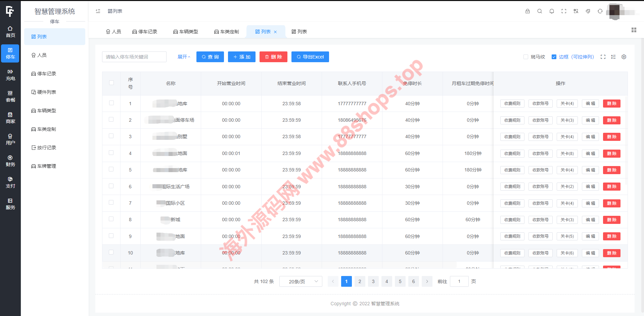Image resolution: width=644 pixels, height=316 pixels.
Task: Toggle fullscreen icon in top header
Action: [x=564, y=11]
